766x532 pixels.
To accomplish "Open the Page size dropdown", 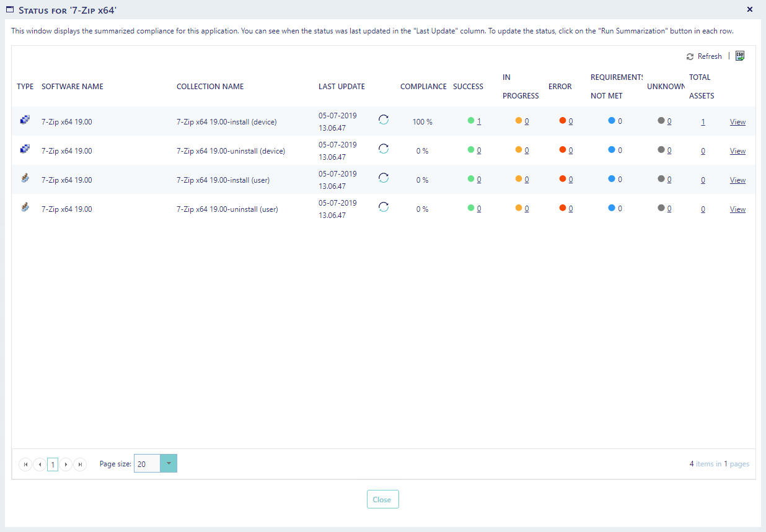I will 169,464.
